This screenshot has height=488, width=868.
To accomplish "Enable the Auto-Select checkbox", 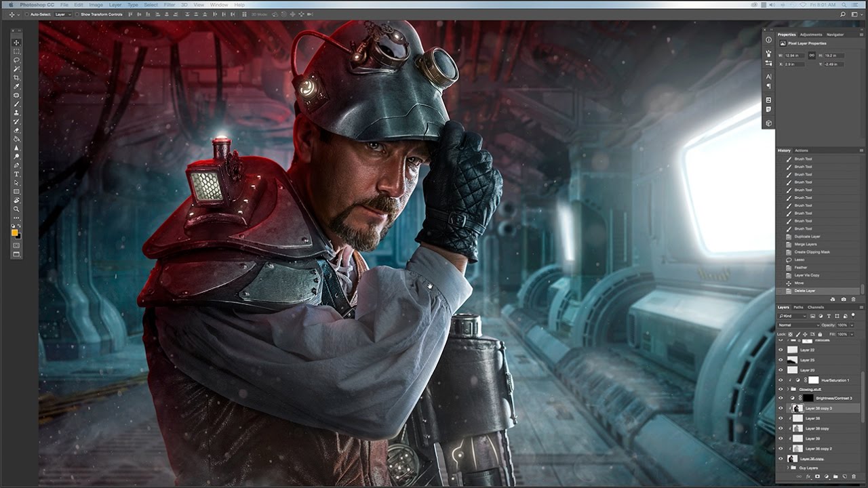I will pos(26,14).
